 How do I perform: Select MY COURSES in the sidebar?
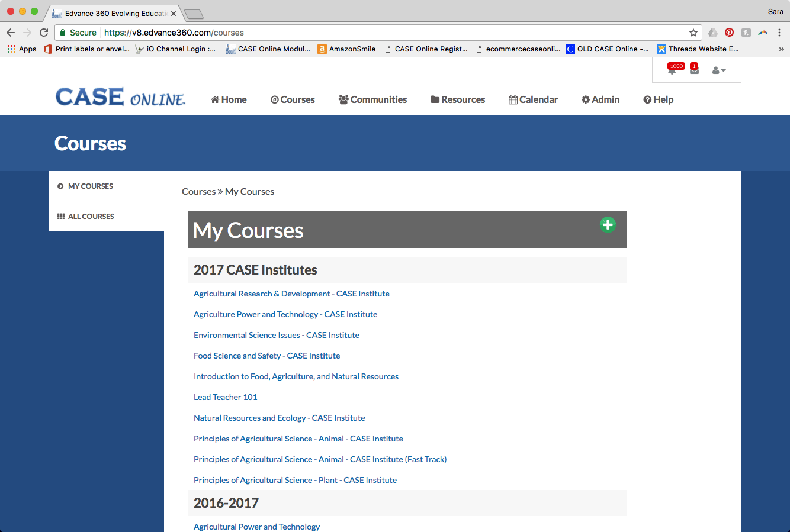tap(90, 186)
